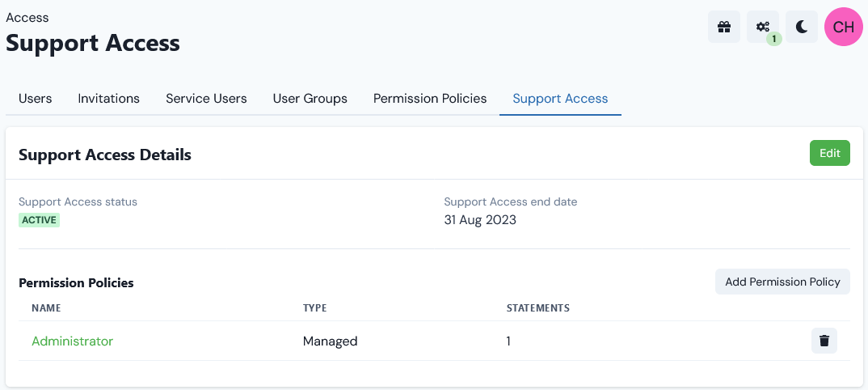This screenshot has width=868, height=390.
Task: Select the Permission Policies tab
Action: [430, 99]
